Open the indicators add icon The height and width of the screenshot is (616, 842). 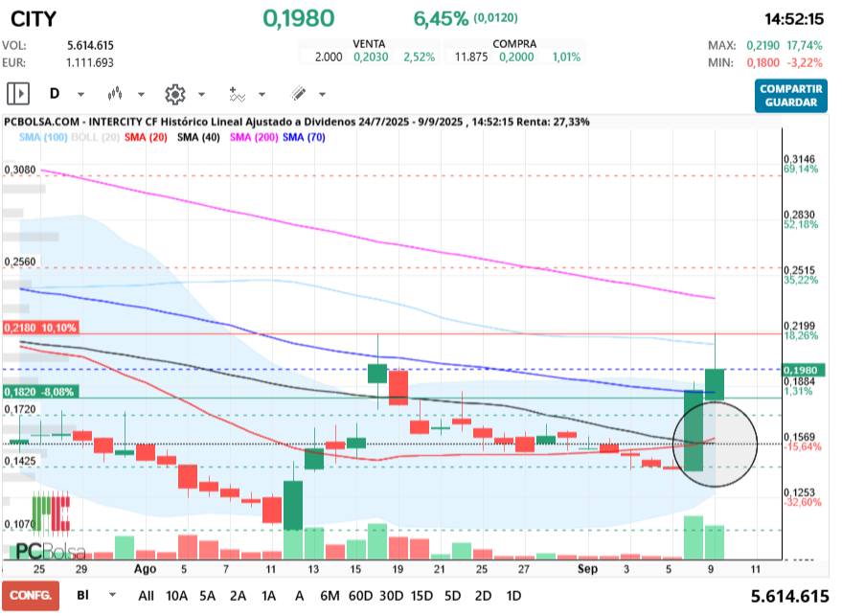coord(237,94)
